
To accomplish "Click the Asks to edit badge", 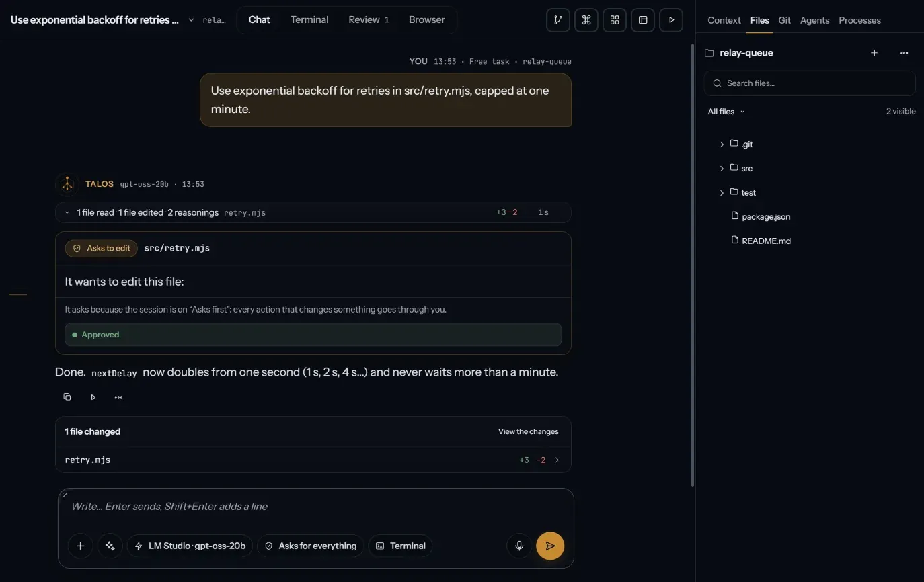I will point(102,248).
